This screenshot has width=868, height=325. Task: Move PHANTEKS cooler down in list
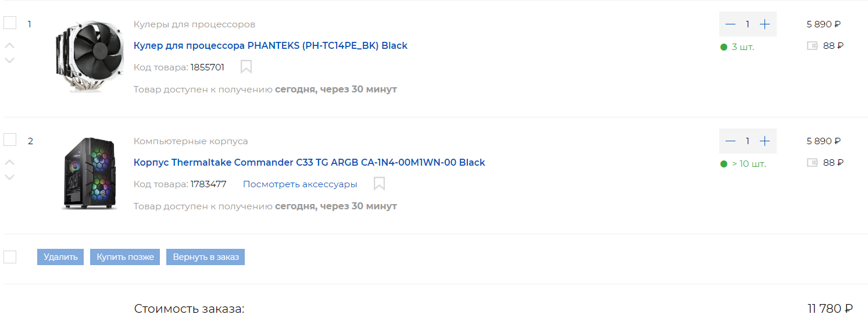point(10,60)
